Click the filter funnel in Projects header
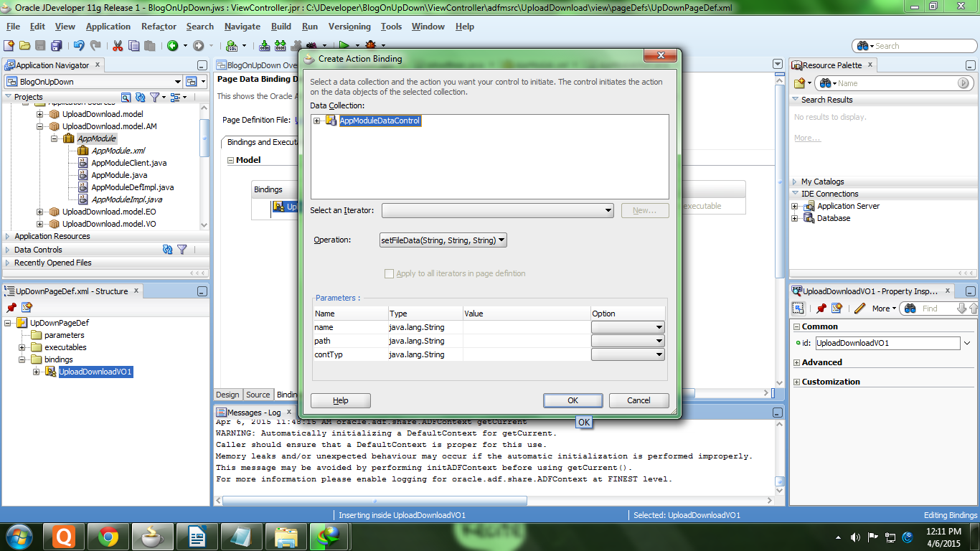The width and height of the screenshot is (980, 551). click(x=155, y=97)
